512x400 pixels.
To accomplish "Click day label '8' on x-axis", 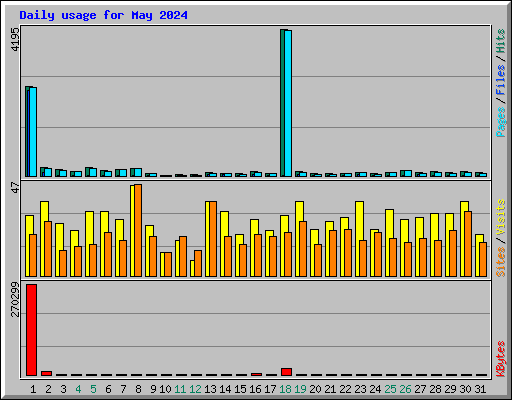I will pyautogui.click(x=138, y=389).
